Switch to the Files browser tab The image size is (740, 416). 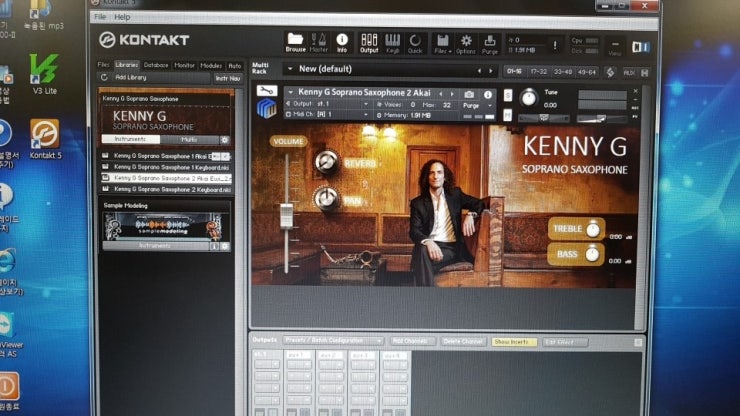[103, 65]
